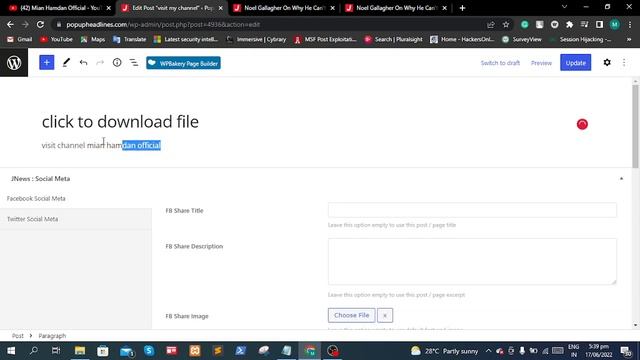
Task: Open the Chrome three-dot menu
Action: click(x=630, y=25)
